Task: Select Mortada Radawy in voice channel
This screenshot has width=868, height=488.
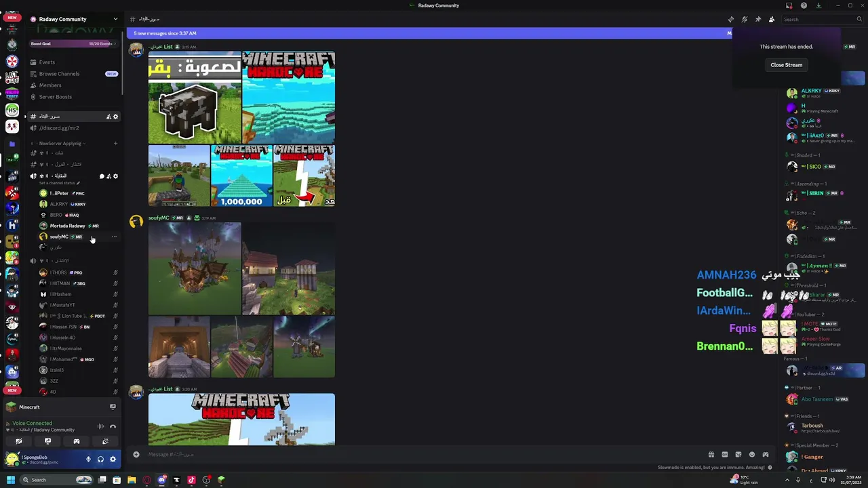Action: 67,226
